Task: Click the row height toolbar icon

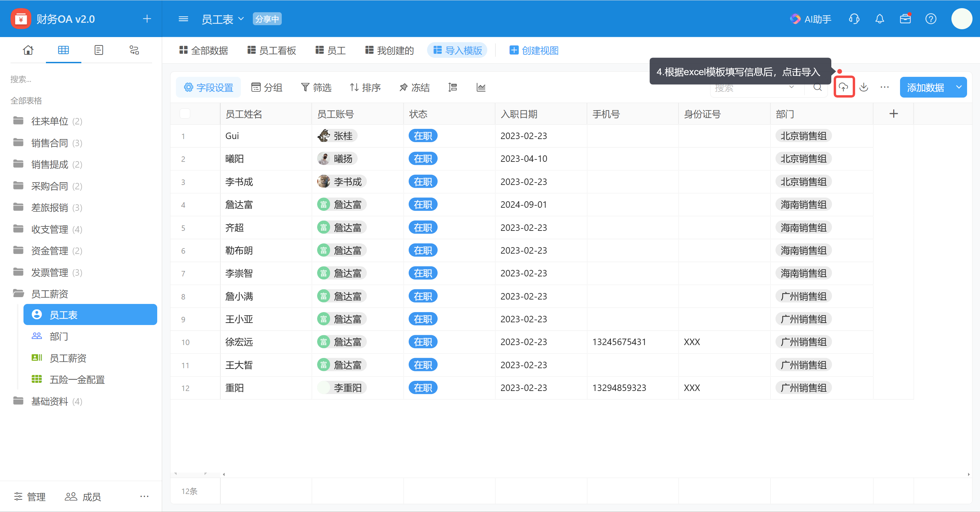Action: (452, 87)
